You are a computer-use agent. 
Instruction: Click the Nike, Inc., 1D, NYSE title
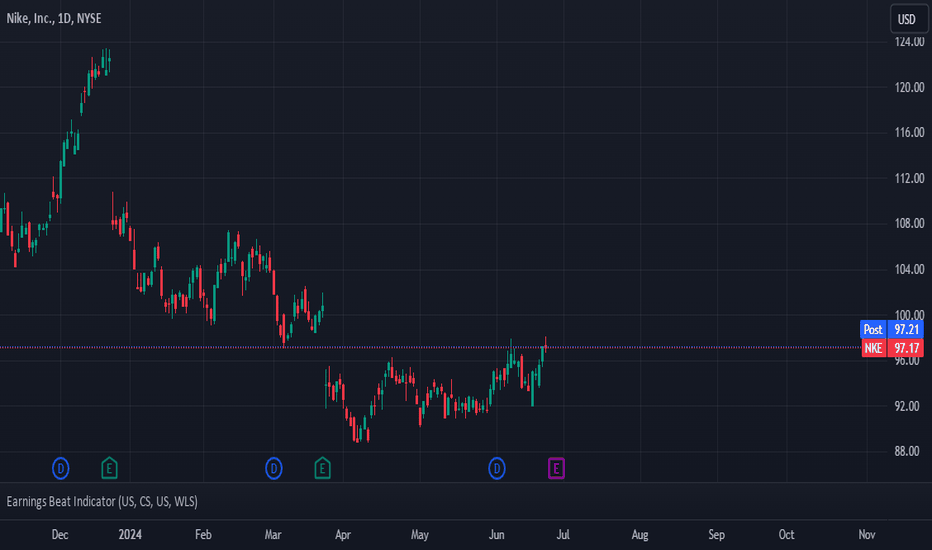coord(54,18)
